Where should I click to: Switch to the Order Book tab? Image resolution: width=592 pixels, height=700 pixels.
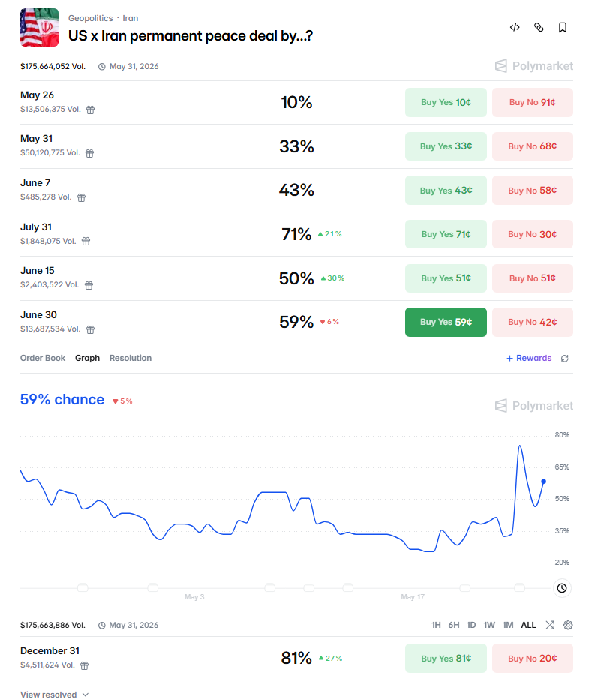click(43, 358)
